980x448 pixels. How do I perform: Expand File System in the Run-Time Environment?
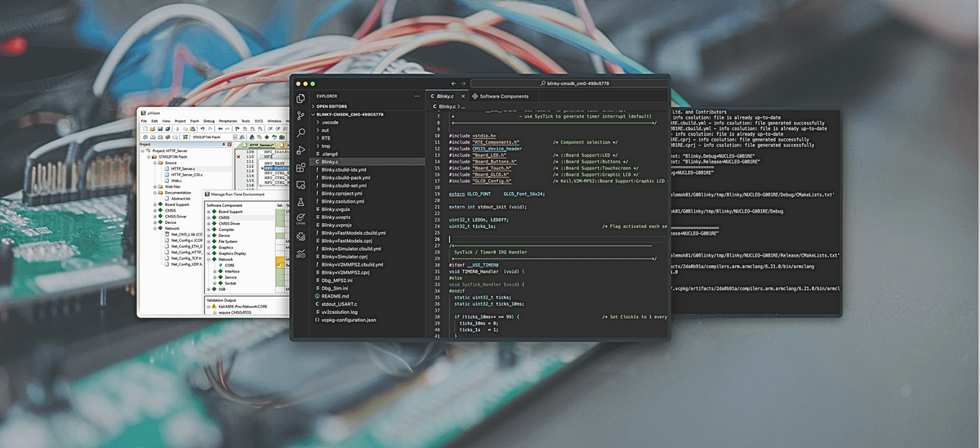[x=209, y=242]
